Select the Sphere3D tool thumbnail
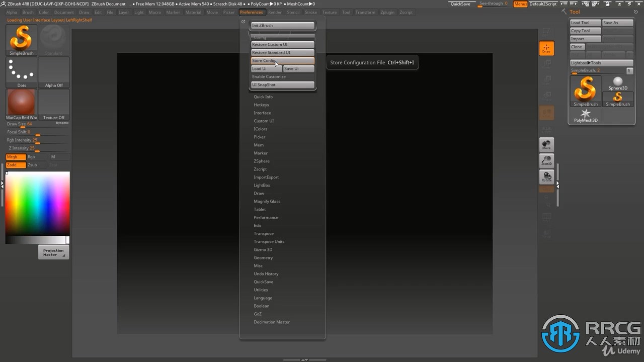The height and width of the screenshot is (362, 644). [x=618, y=83]
